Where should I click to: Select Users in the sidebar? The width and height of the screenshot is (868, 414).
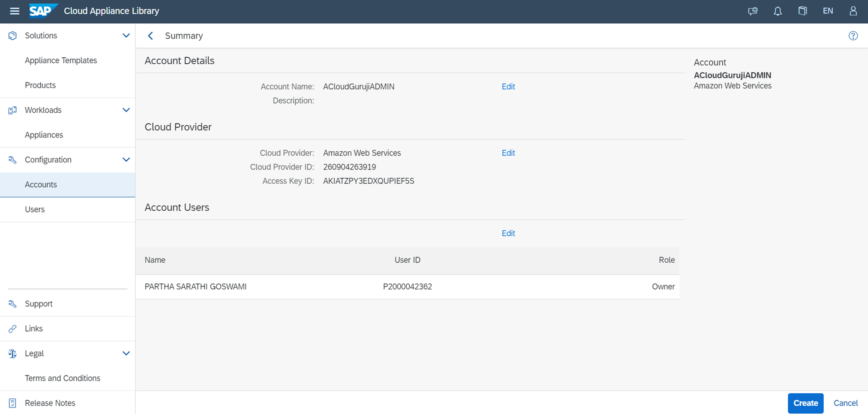35,209
